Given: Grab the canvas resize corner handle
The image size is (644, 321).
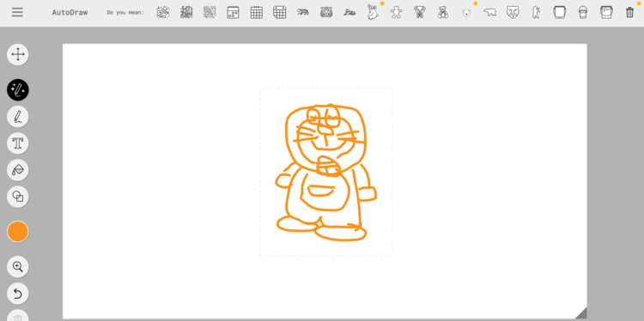Looking at the screenshot, I should pos(581,313).
